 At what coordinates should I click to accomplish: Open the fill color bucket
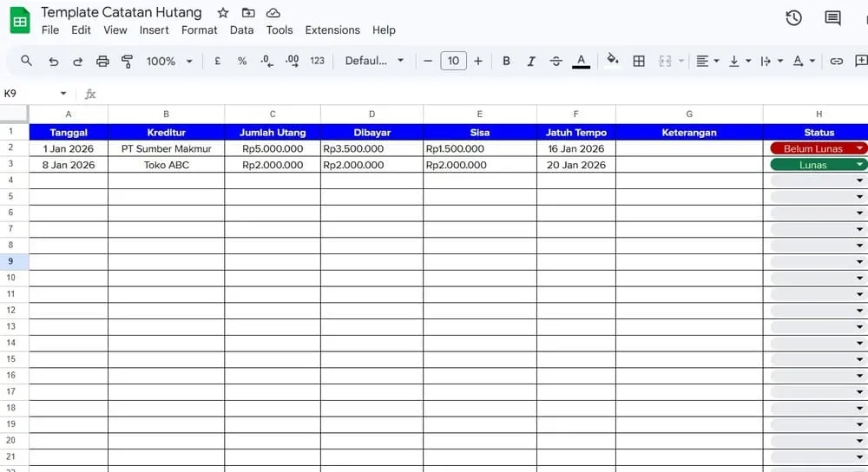[x=612, y=60]
